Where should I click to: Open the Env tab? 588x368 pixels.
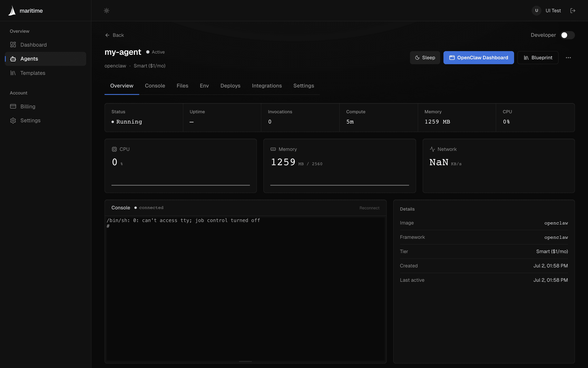pyautogui.click(x=204, y=86)
